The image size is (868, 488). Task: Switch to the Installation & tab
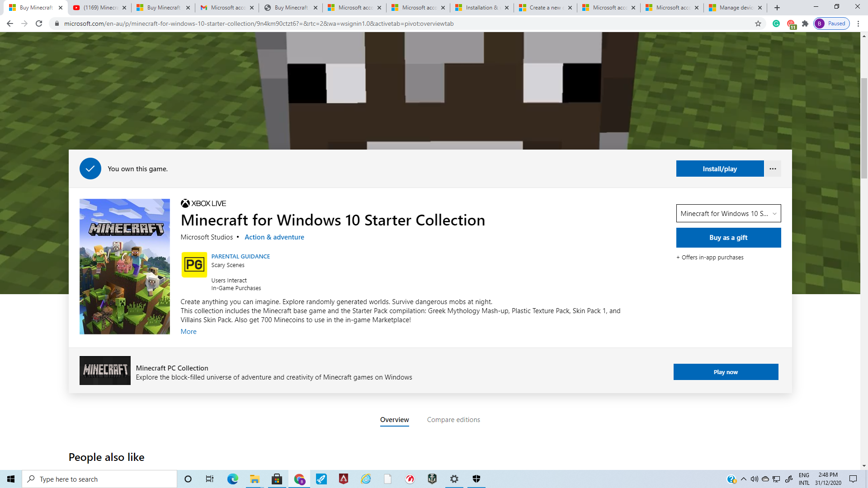click(482, 8)
